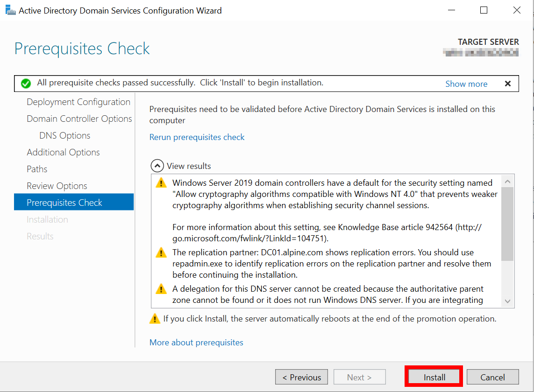Click the DNS delegation warning text
The image size is (534, 392).
click(x=328, y=294)
